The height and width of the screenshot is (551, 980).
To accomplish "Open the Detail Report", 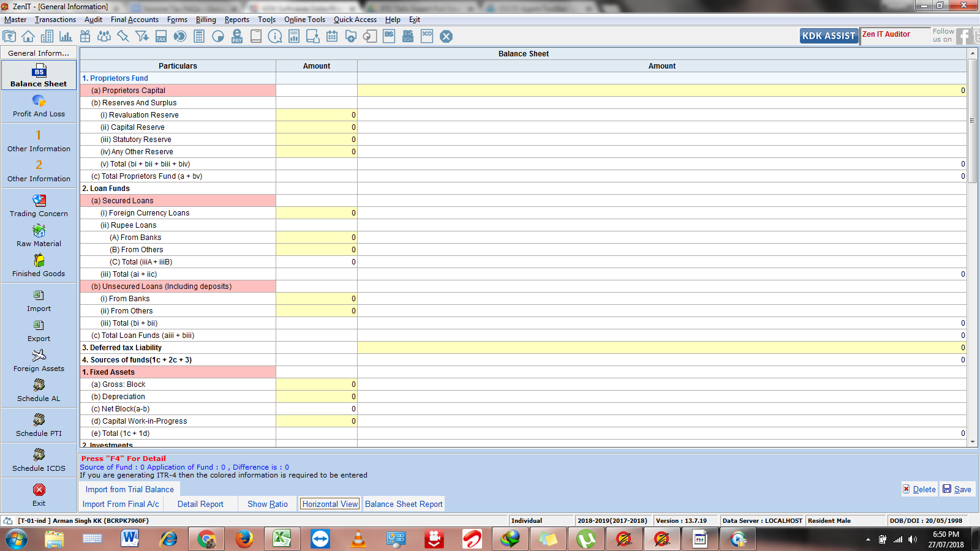I will (x=200, y=504).
